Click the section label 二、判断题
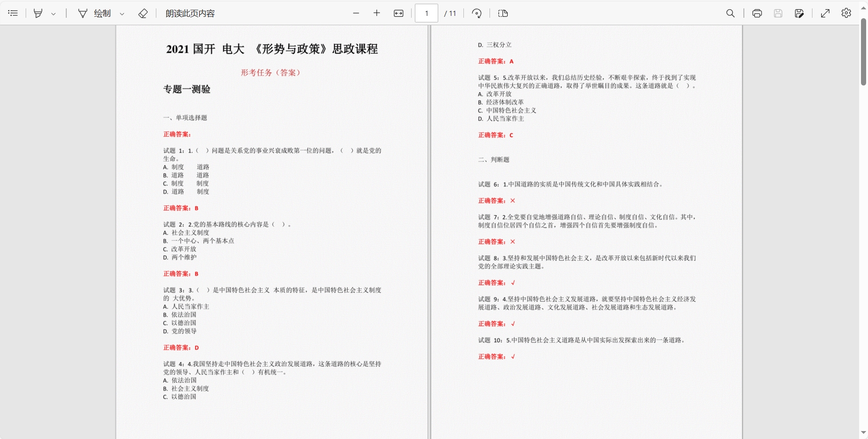 point(494,160)
